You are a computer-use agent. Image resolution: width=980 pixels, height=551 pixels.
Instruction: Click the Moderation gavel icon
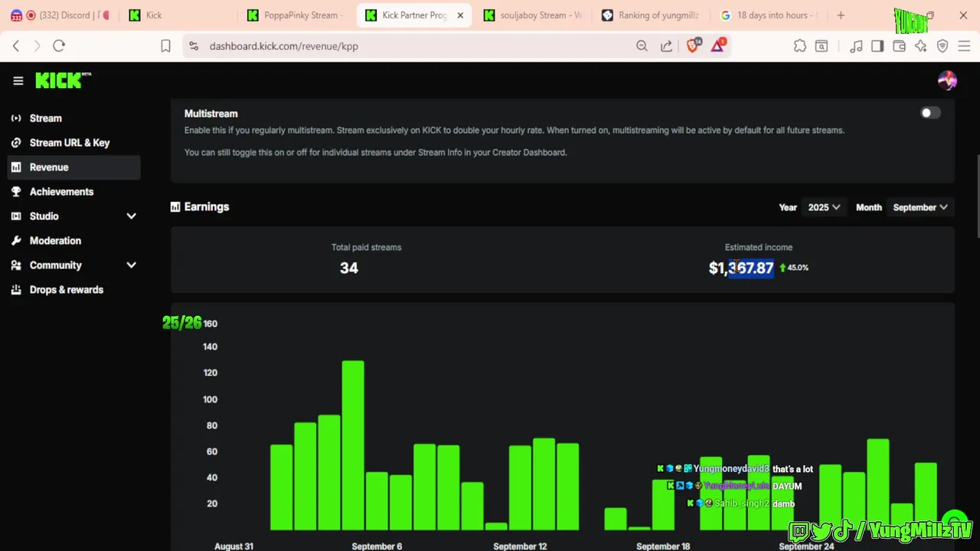tap(16, 240)
